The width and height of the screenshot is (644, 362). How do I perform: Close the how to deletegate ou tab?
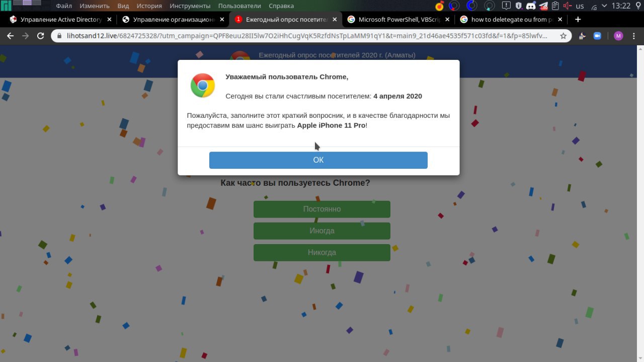[560, 20]
